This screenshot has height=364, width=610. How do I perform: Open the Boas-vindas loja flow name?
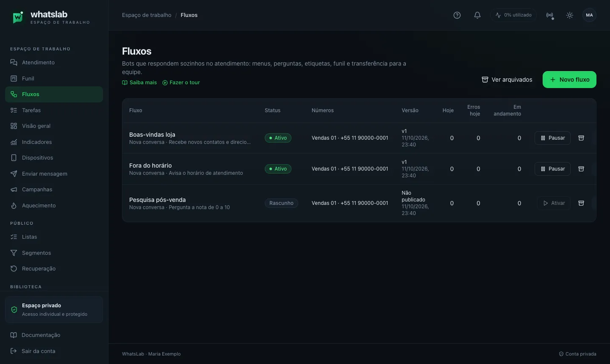click(152, 135)
